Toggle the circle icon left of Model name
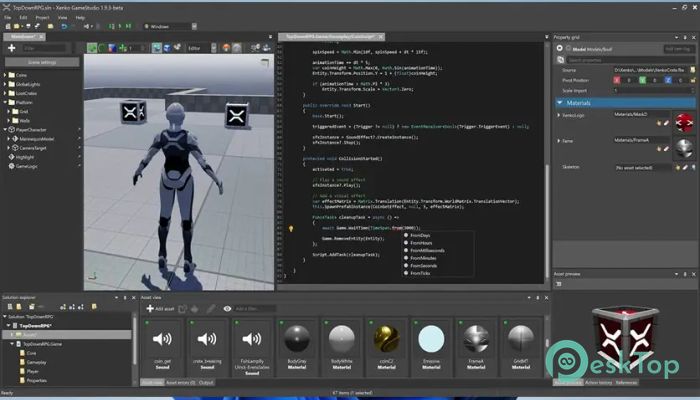The width and height of the screenshot is (700, 400). [568, 48]
